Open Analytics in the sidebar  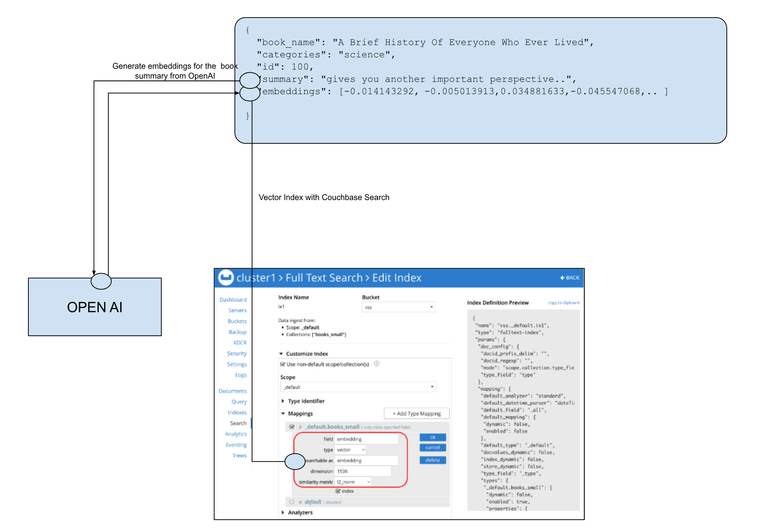pos(236,434)
